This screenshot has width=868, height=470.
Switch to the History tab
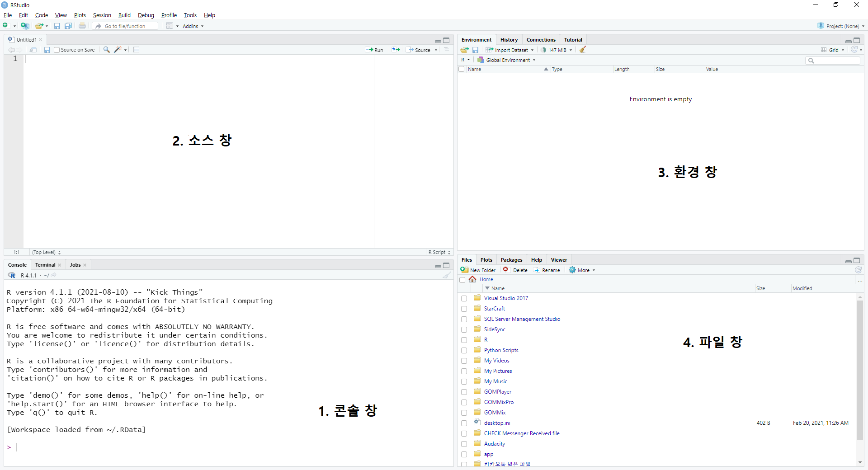coord(509,40)
